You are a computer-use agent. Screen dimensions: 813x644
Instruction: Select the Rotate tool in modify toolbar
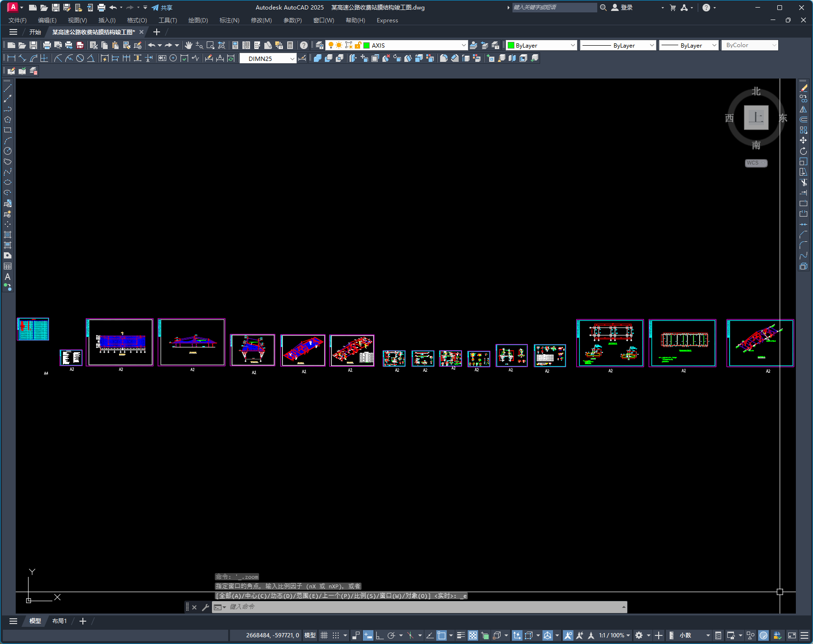click(x=803, y=151)
